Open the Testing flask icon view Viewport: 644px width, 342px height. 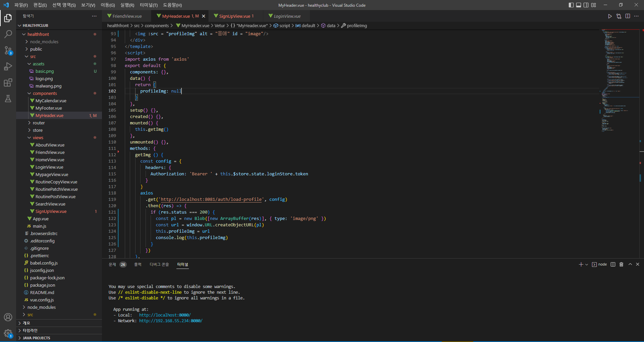8,99
